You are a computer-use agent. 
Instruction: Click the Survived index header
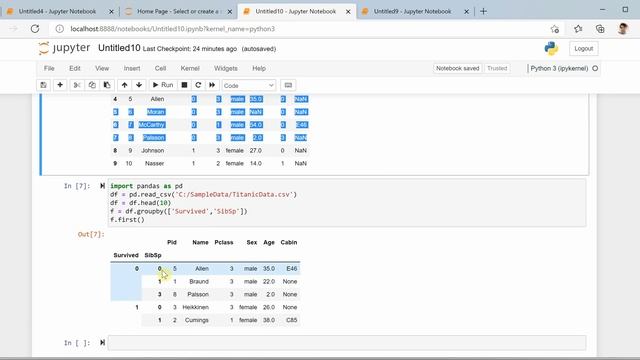coord(126,255)
